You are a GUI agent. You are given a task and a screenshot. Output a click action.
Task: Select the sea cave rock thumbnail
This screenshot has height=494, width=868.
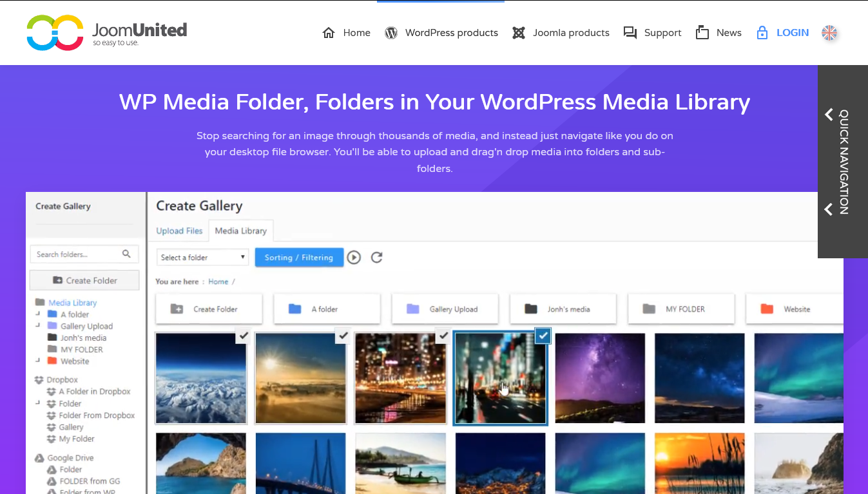tap(201, 464)
